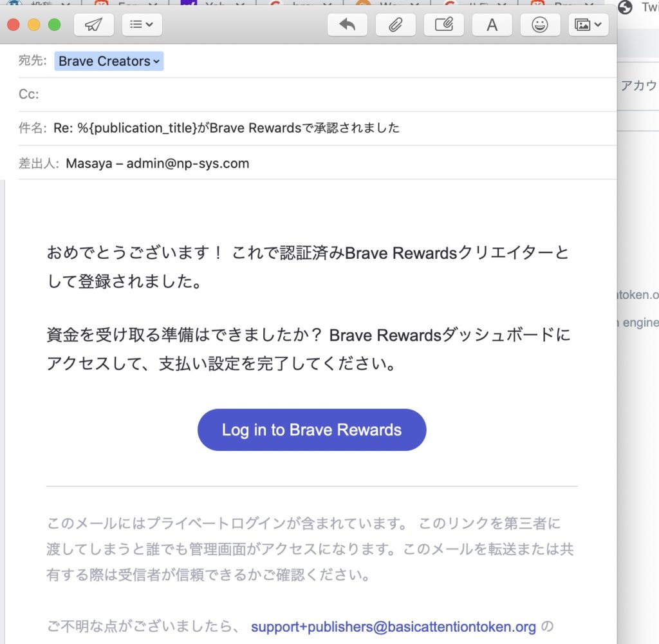Viewport: 659px width, 644px height.
Task: Click the include attachments from original icon
Action: (444, 25)
